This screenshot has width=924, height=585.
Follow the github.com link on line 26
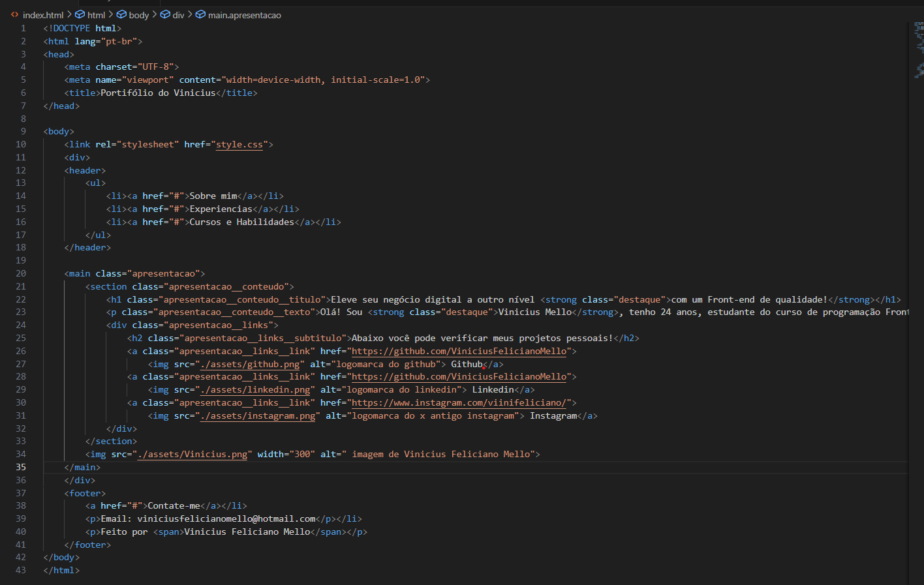tap(459, 352)
